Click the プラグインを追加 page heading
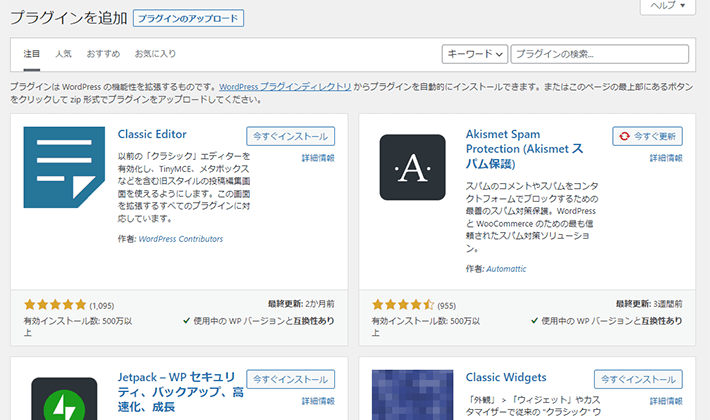Viewport: 710px width, 420px height. [x=69, y=18]
